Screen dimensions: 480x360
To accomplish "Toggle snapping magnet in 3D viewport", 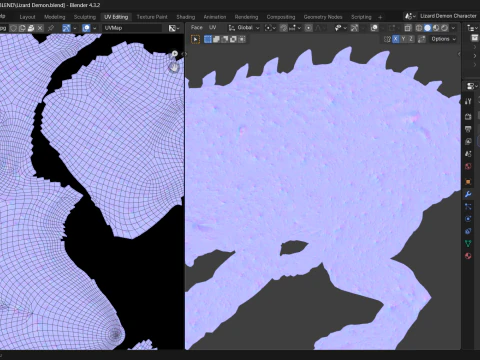I will (x=284, y=28).
